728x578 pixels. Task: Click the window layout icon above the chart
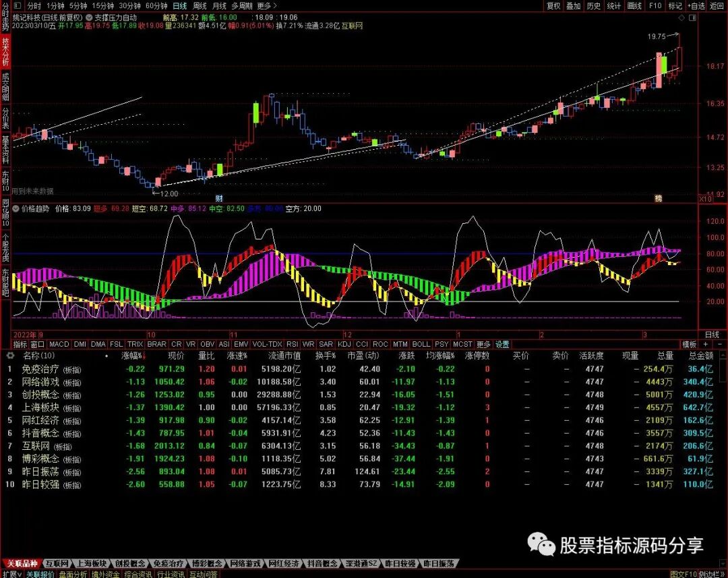pos(692,18)
